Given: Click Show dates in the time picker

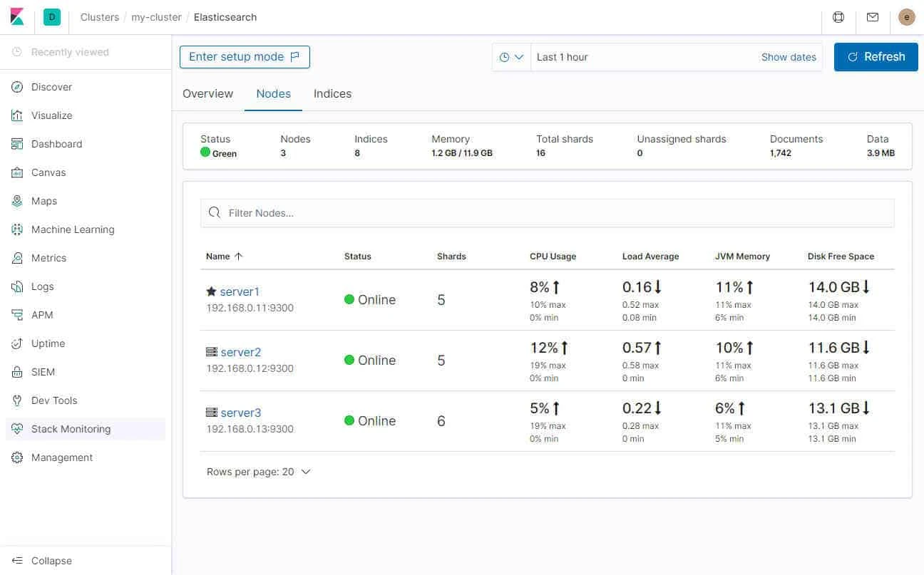Looking at the screenshot, I should click(789, 56).
